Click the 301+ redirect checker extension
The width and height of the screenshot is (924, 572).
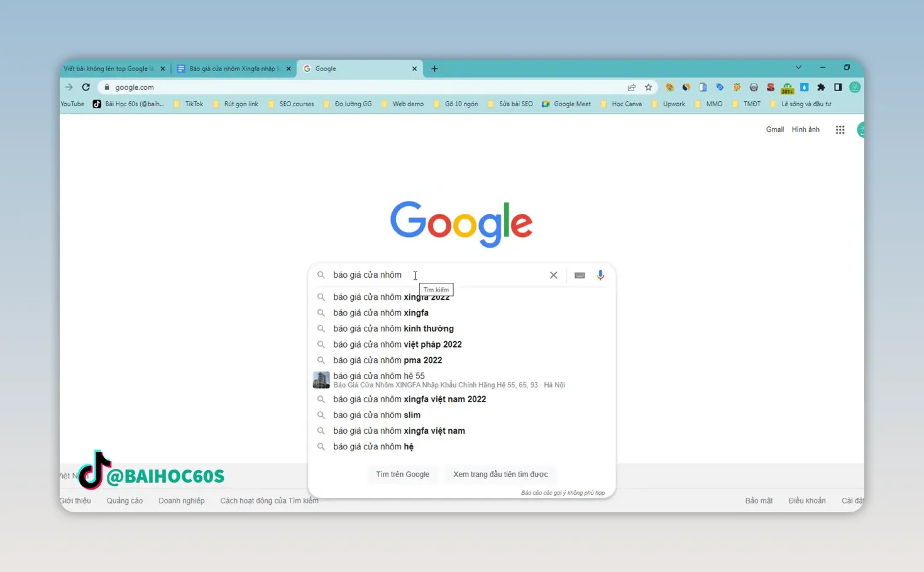788,88
